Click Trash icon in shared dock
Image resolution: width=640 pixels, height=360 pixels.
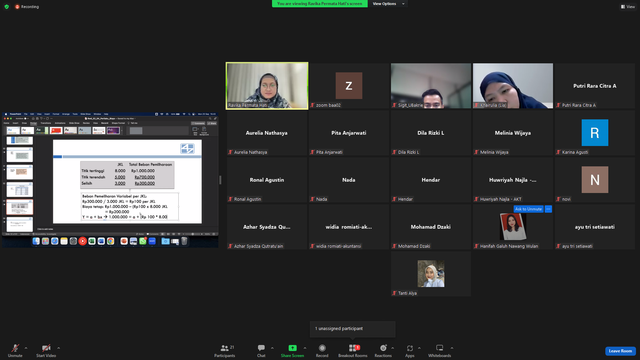point(184,241)
